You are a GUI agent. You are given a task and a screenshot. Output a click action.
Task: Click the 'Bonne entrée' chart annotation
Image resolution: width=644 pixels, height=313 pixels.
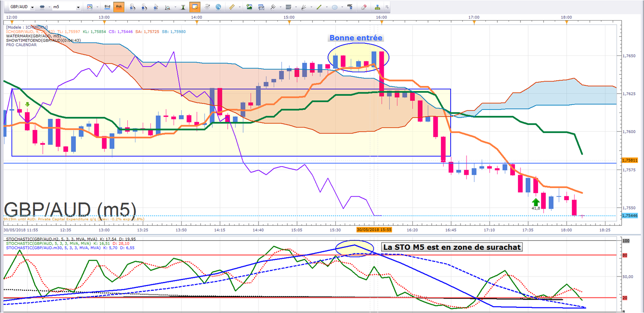tap(356, 38)
